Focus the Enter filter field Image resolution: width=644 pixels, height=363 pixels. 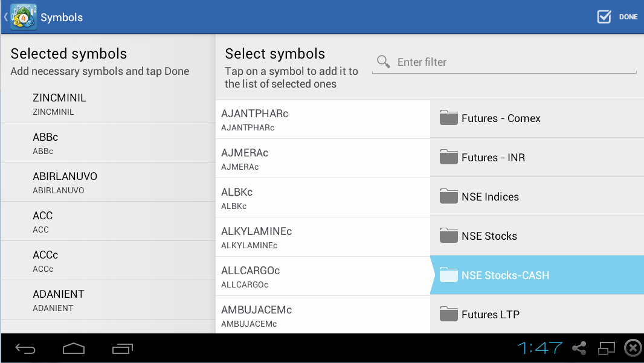click(x=504, y=62)
